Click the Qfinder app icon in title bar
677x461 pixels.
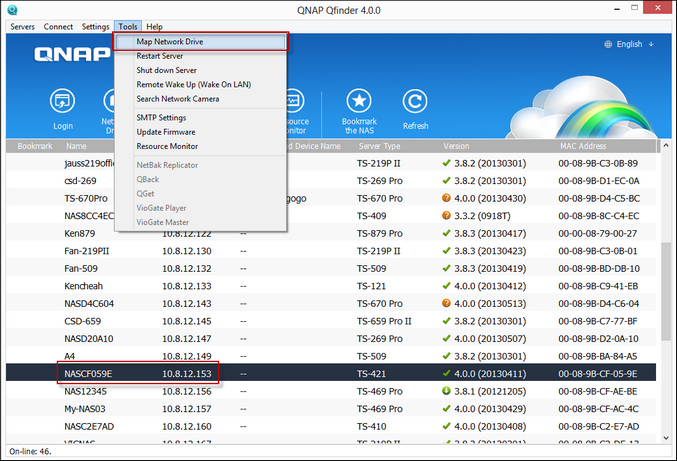tap(11, 9)
